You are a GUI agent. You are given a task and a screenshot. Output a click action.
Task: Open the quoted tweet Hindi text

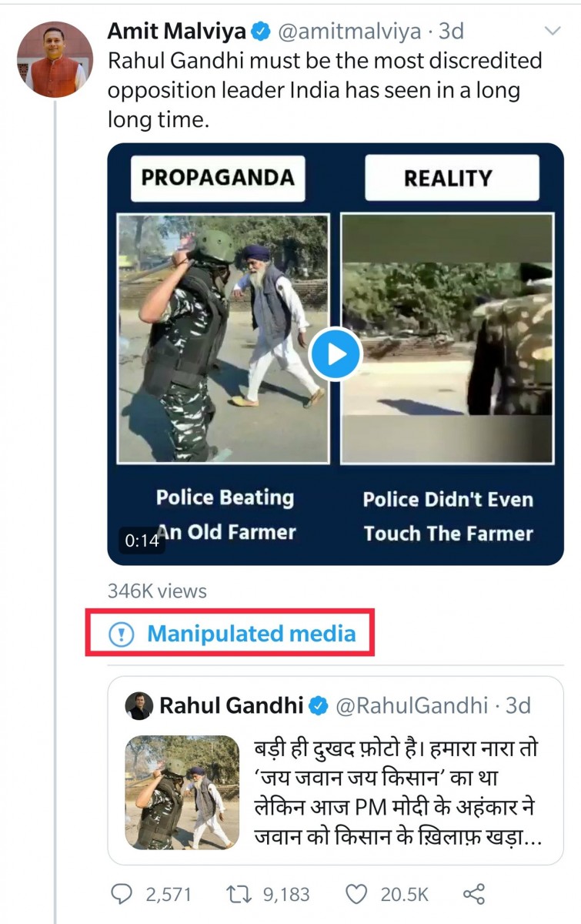pyautogui.click(x=399, y=792)
